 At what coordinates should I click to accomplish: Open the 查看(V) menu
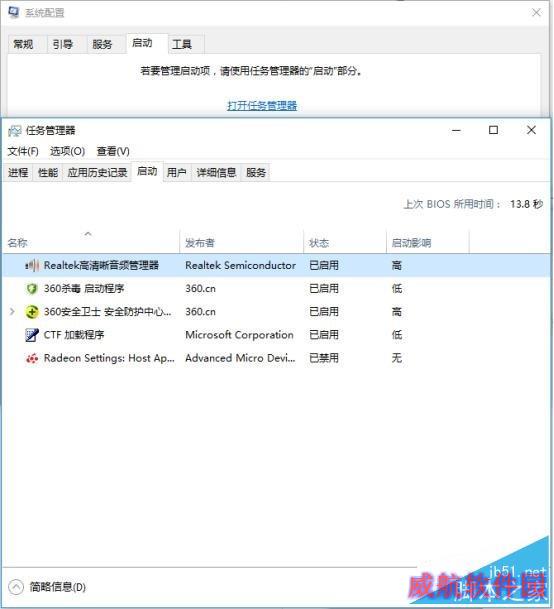click(x=113, y=151)
